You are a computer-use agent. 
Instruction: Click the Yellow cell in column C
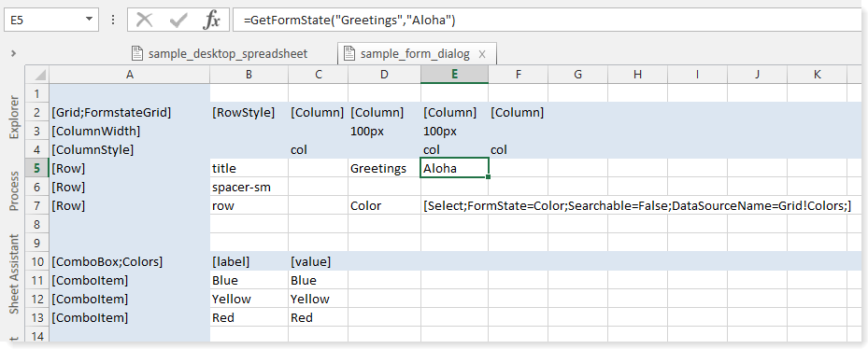(x=319, y=299)
